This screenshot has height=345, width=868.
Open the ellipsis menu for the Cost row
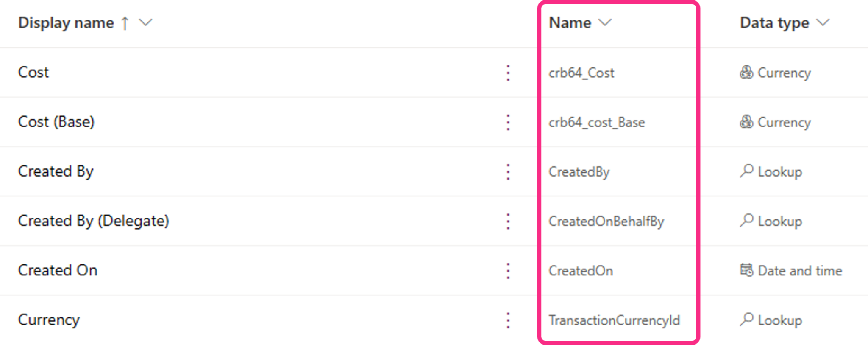pyautogui.click(x=508, y=73)
